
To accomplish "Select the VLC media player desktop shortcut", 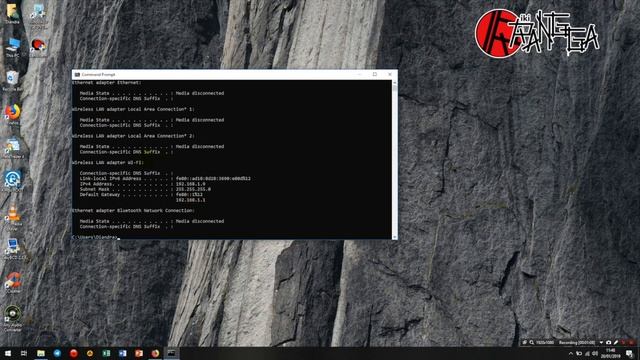I will tap(13, 217).
